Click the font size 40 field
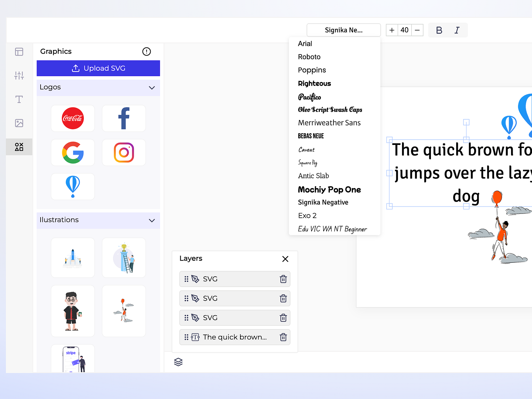 pyautogui.click(x=404, y=30)
